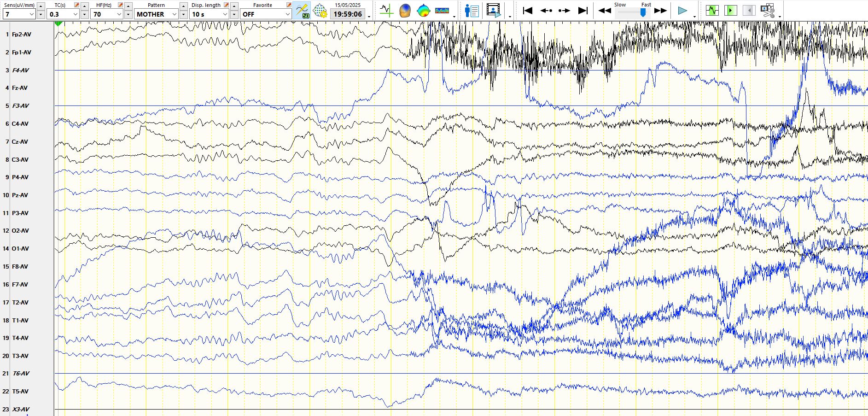Open the Disp. length dropdown showing 10 s

coord(210,14)
